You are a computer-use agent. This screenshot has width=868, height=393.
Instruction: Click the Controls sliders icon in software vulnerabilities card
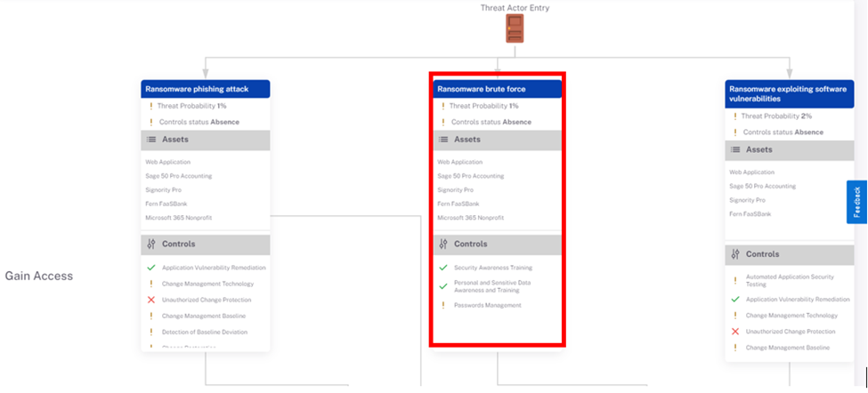(735, 254)
